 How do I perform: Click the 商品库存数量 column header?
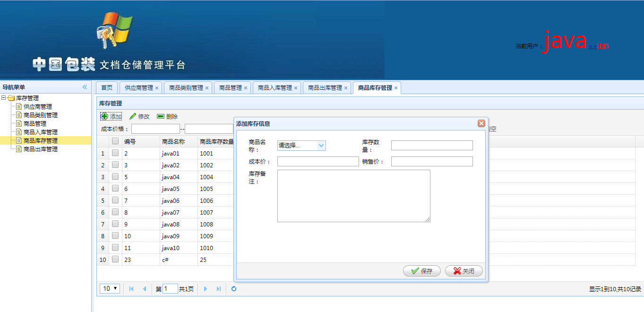coord(216,141)
